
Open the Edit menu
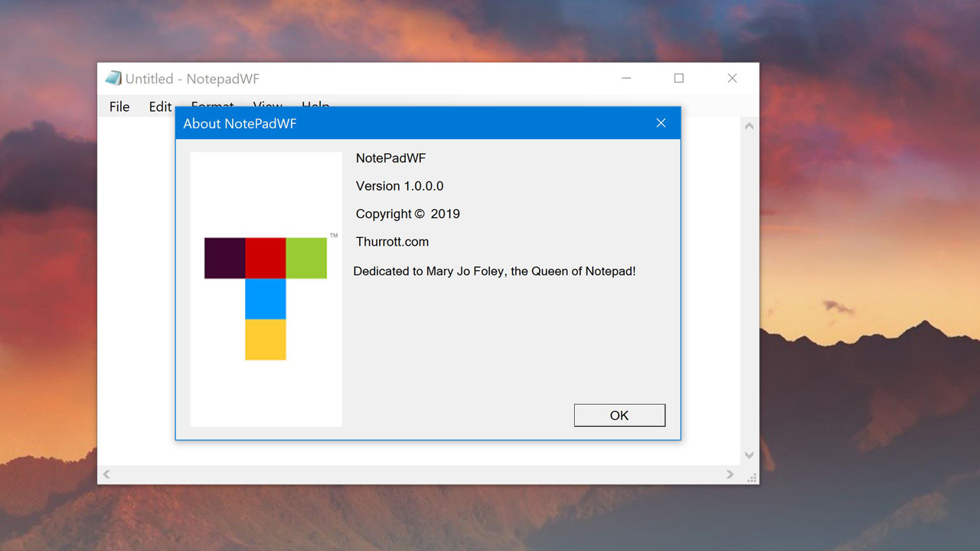pos(160,106)
